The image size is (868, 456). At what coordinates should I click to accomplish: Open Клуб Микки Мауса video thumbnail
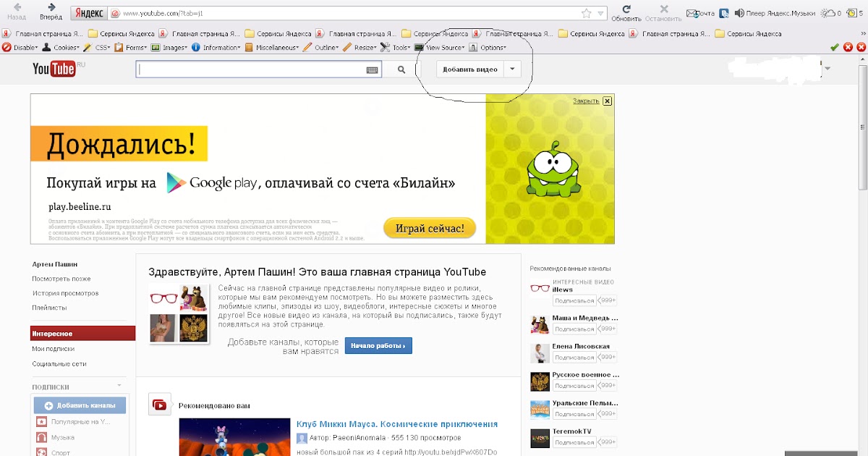tap(234, 436)
